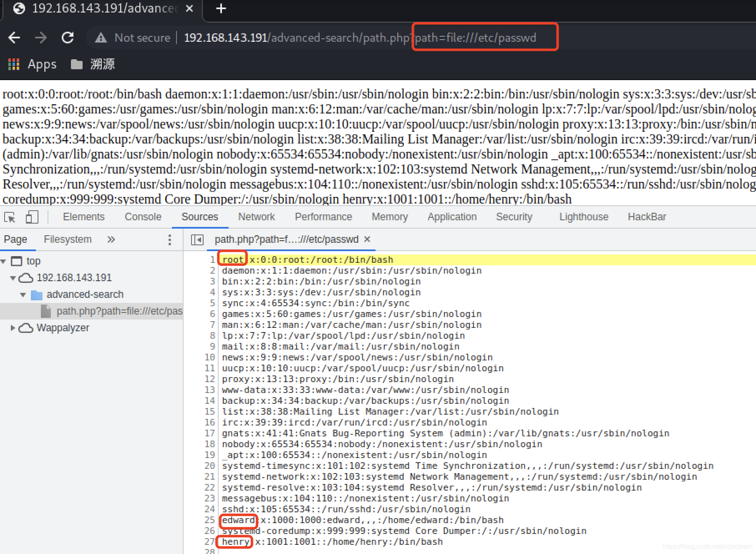Click line number 25 in gutter
The image size is (756, 554).
210,520
